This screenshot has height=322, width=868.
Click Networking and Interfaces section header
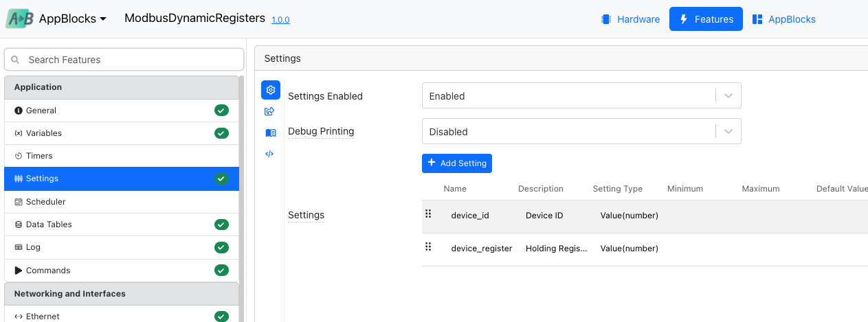click(x=122, y=294)
